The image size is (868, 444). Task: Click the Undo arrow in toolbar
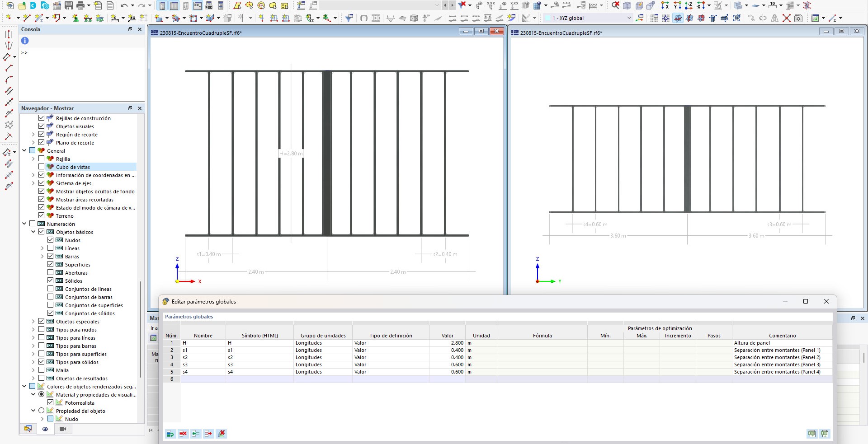pyautogui.click(x=124, y=5)
